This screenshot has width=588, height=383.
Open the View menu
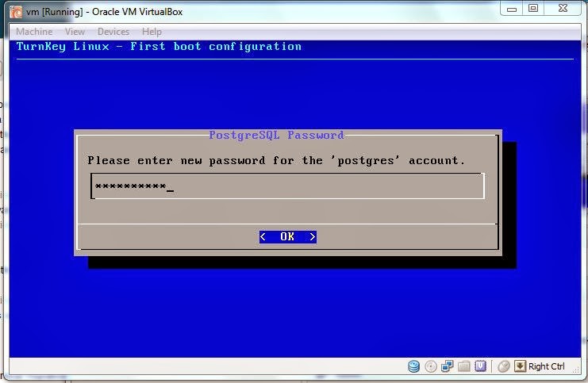(75, 32)
